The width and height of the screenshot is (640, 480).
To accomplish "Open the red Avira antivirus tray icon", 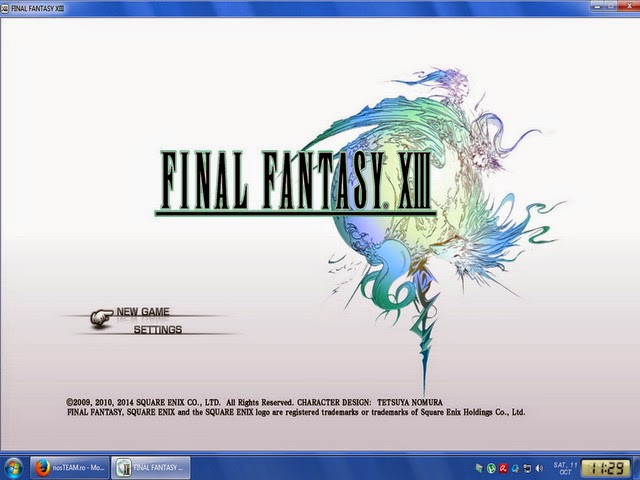I will [503, 468].
